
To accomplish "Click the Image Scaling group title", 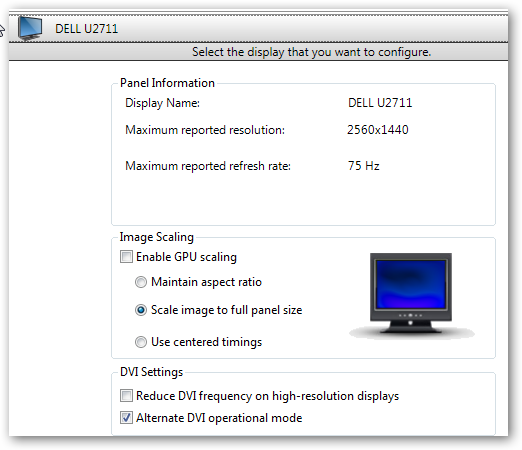I will click(x=157, y=237).
